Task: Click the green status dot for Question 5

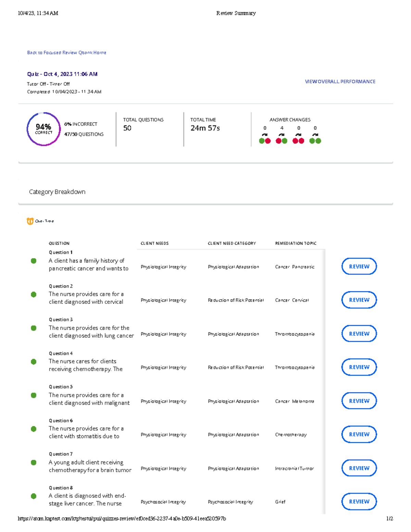Action: [33, 395]
